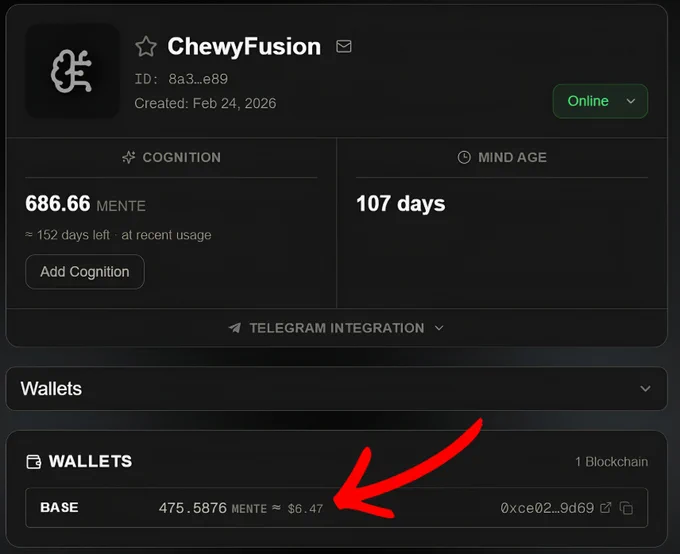Click the brain avatar thumbnail

(72, 71)
